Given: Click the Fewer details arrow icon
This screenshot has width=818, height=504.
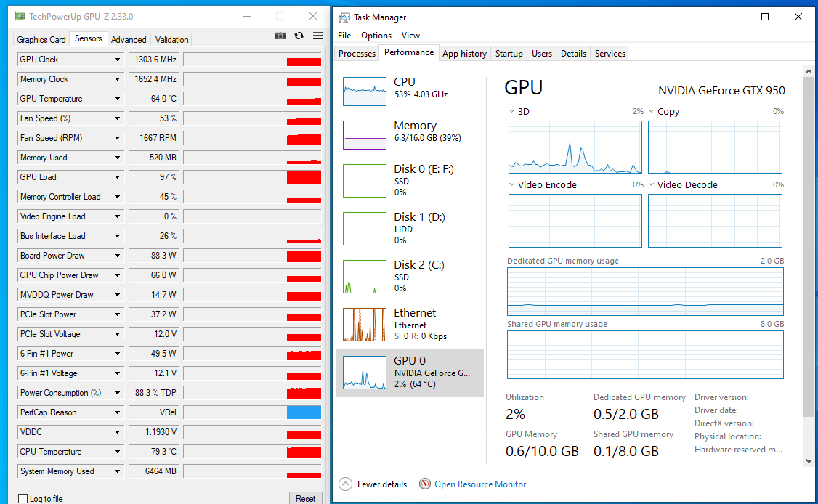Looking at the screenshot, I should 345,484.
